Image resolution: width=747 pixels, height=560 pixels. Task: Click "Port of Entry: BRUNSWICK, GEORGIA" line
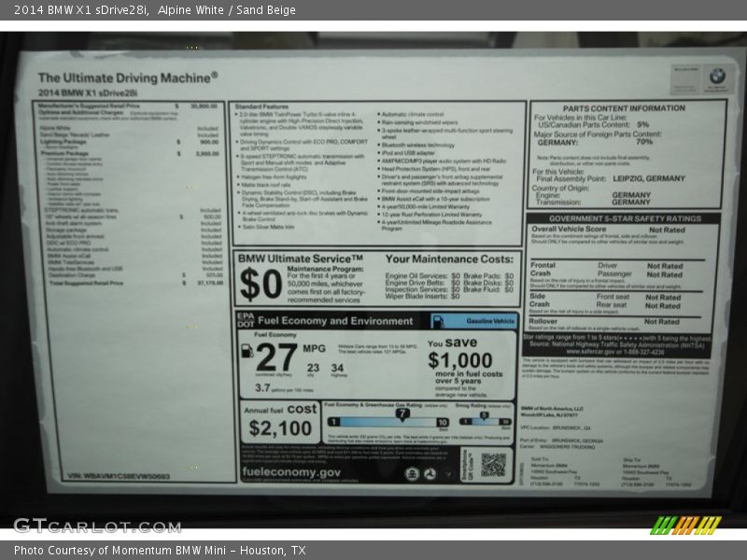tap(562, 441)
